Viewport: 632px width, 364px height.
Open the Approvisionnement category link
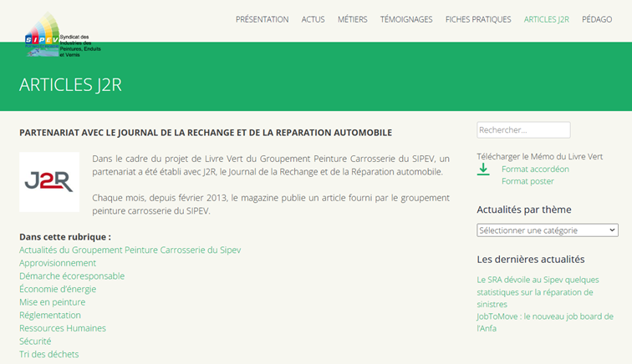[x=58, y=263]
